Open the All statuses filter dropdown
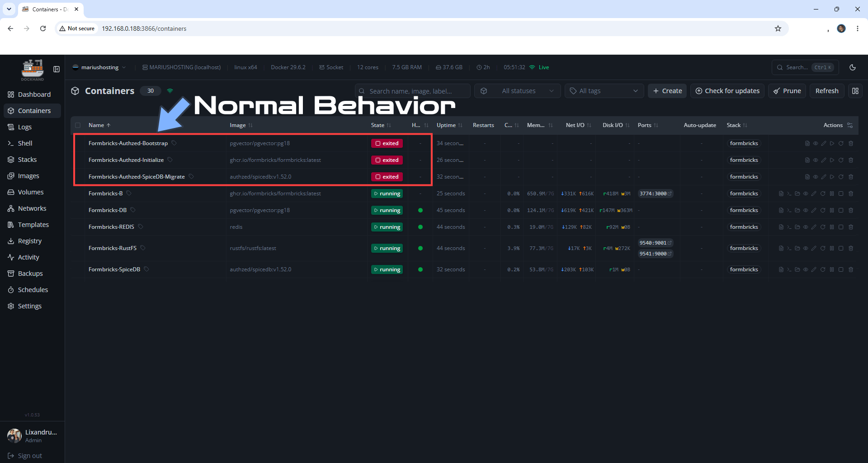This screenshot has height=463, width=868. point(518,91)
